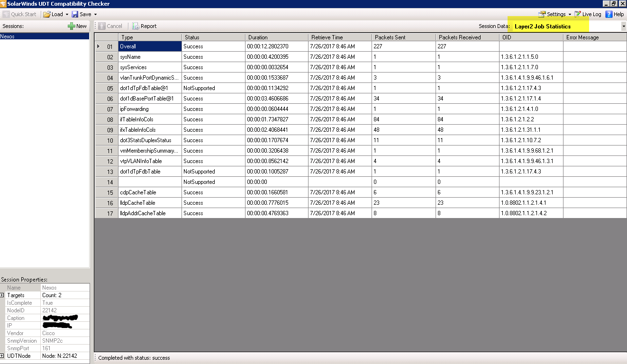Screen dimensions: 627x364
Task: Click the dot1dBasePortTable@1 cell
Action: point(150,99)
